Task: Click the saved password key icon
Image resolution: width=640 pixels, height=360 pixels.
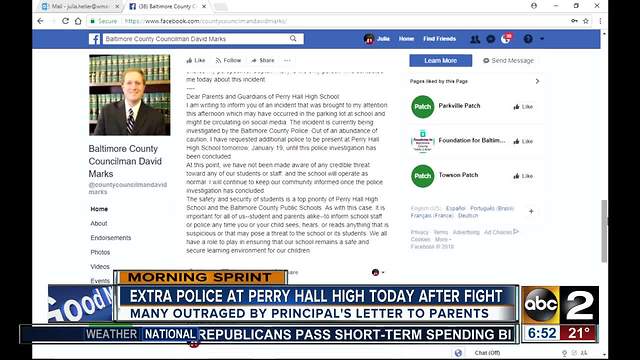Action: click(574, 21)
